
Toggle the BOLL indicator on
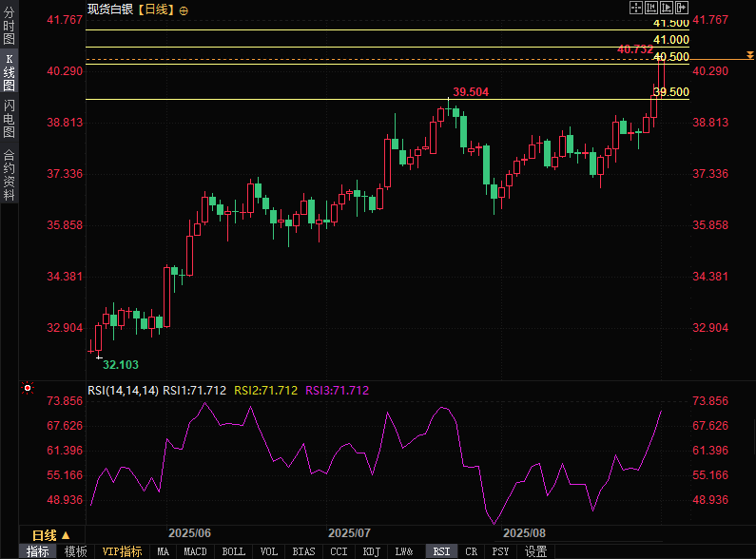point(233,551)
